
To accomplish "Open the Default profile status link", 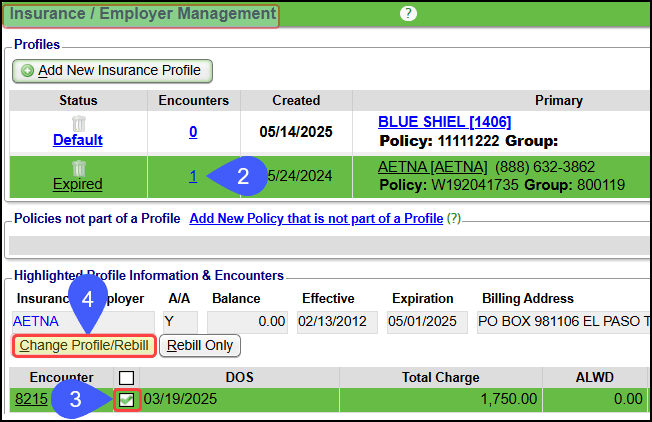I will [x=78, y=140].
